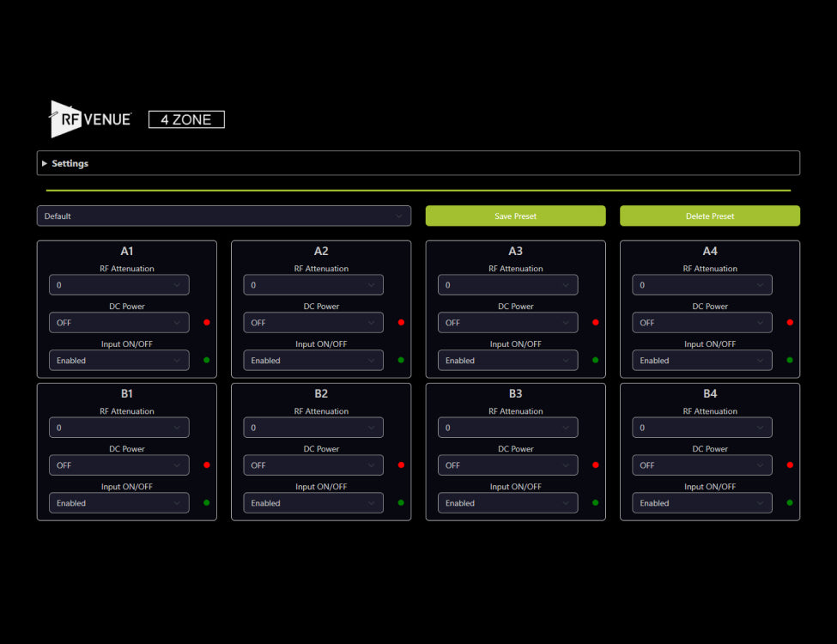Click Save Preset button
The image size is (837, 644).
click(x=515, y=216)
